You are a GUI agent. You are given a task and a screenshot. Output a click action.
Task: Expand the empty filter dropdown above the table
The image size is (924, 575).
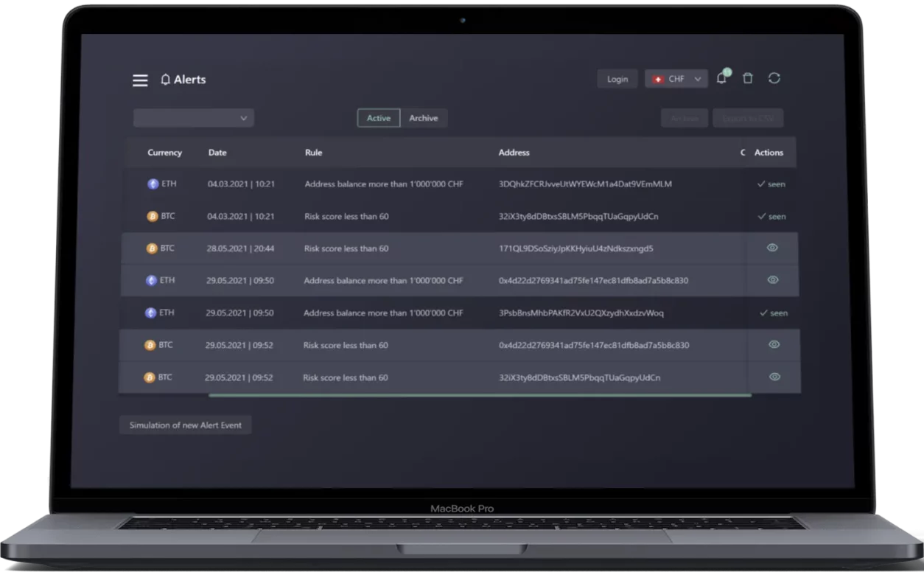tap(194, 118)
